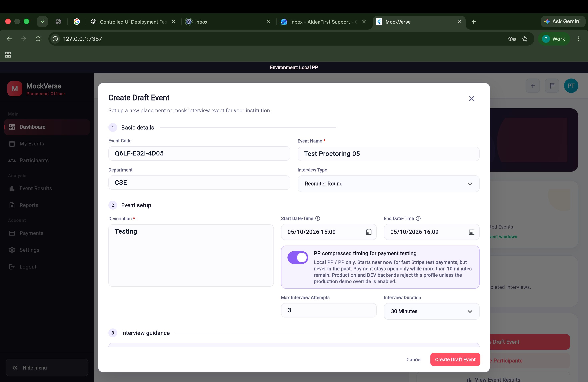Screen dimensions: 588x382
Task: Click the Cancel button
Action: click(x=414, y=360)
